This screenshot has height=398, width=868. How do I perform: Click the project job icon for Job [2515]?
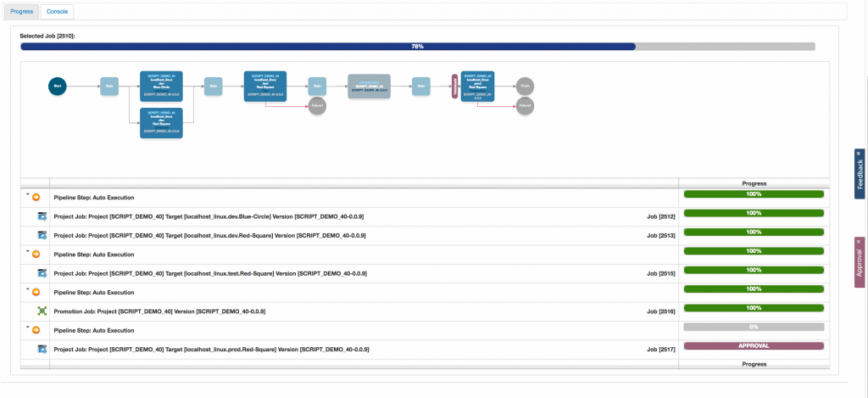(x=42, y=273)
